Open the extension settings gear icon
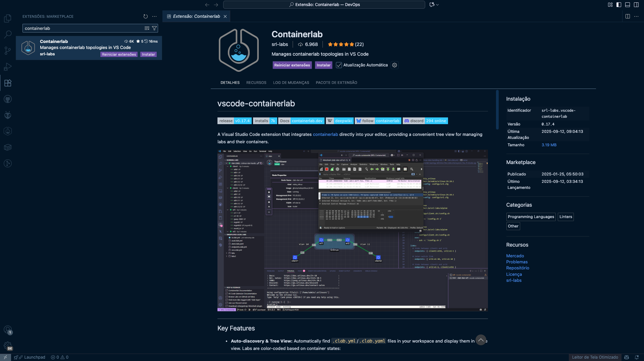Viewport: 644px width, 361px height. 395,65
